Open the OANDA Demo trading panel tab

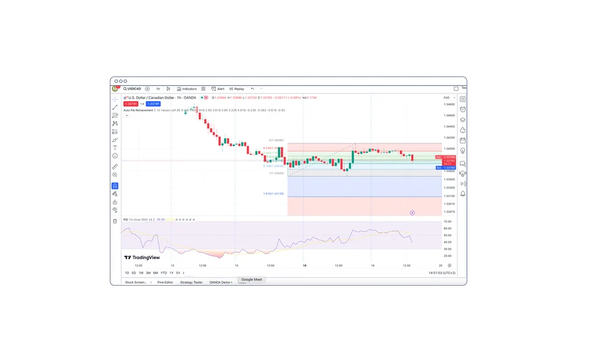221,282
